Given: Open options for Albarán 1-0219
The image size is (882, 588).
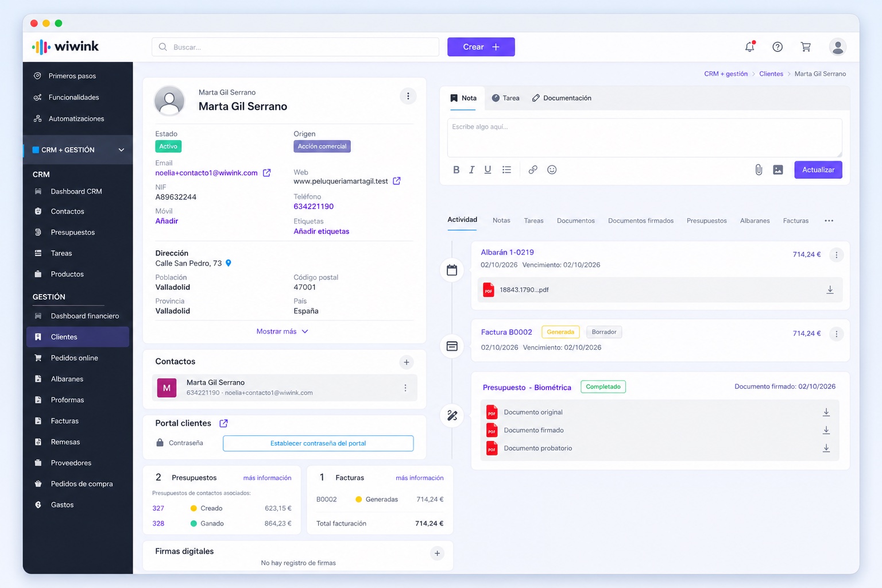Looking at the screenshot, I should (x=837, y=255).
